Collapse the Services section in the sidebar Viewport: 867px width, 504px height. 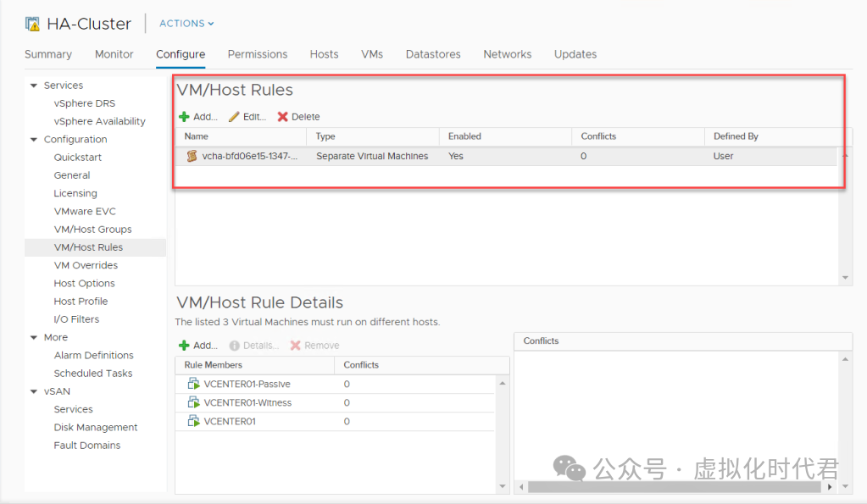pyautogui.click(x=34, y=86)
